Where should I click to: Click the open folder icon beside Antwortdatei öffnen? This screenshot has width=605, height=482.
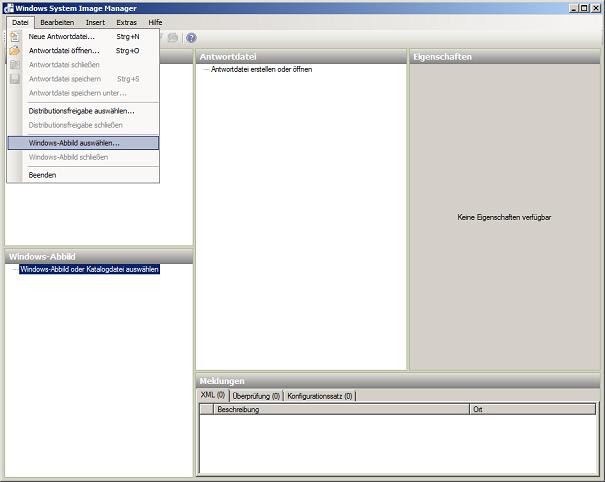pyautogui.click(x=15, y=51)
